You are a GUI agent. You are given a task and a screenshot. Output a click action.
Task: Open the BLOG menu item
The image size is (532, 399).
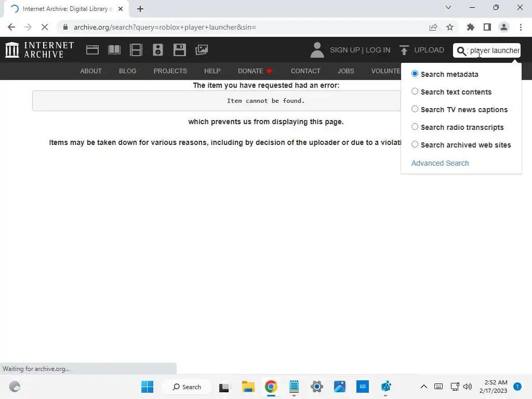click(x=128, y=71)
